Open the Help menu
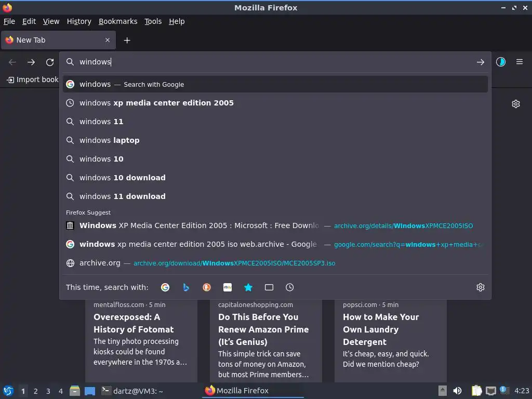The height and width of the screenshot is (399, 532). [x=177, y=21]
